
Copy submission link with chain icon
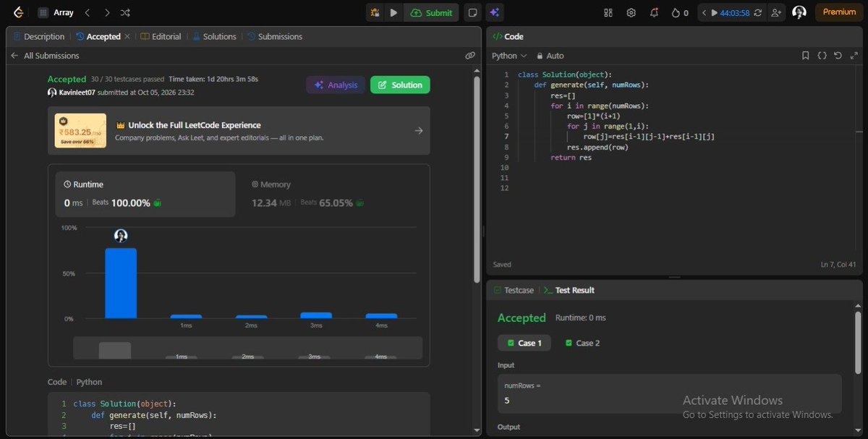click(x=470, y=56)
